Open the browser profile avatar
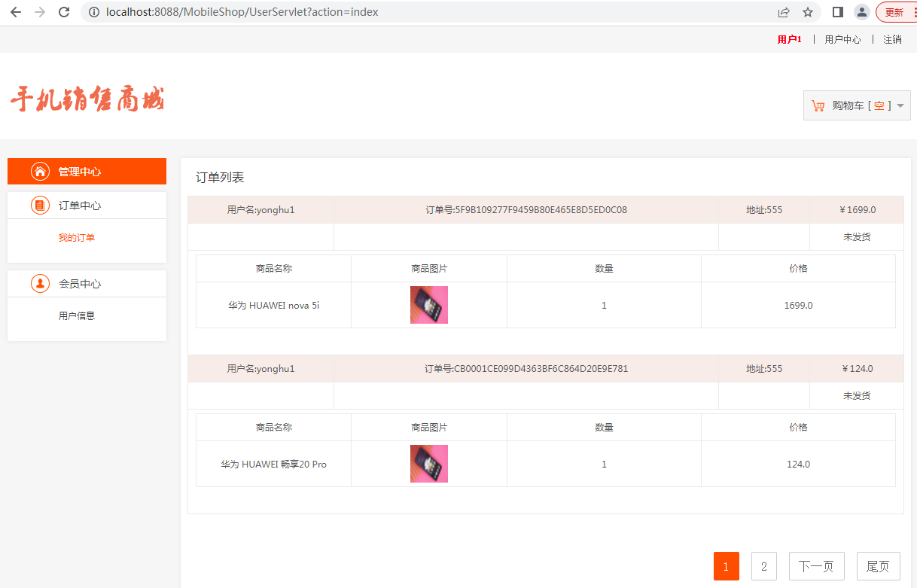 tap(862, 12)
